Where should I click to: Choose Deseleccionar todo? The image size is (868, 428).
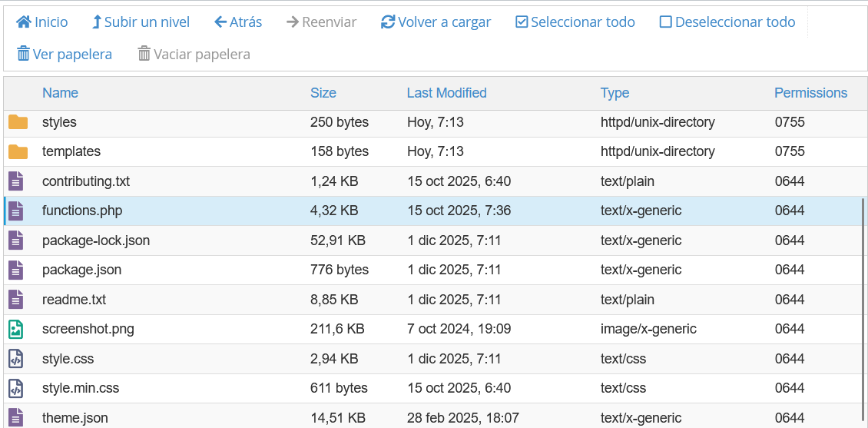tap(727, 22)
